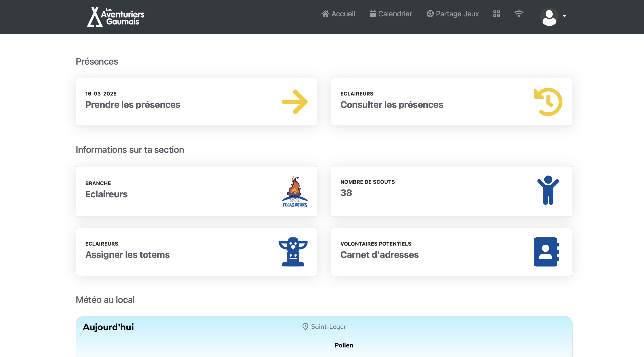Click the WiFi status icon in the navbar
644x357 pixels.
coord(519,14)
